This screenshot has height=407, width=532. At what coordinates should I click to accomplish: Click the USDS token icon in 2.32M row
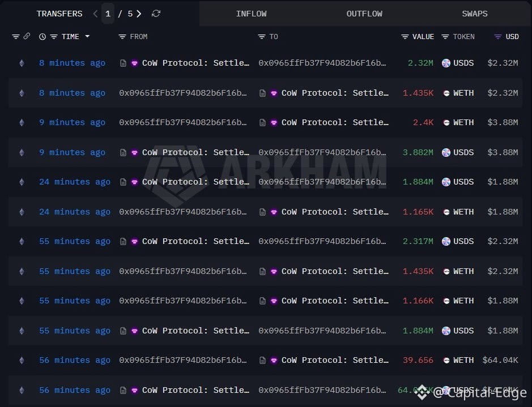pos(446,63)
